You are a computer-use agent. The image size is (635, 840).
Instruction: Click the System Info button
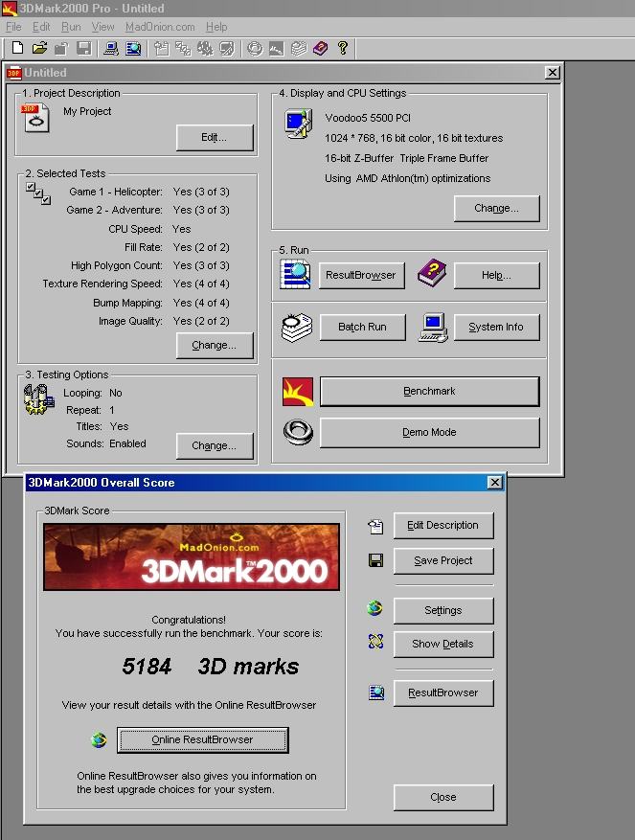pos(497,328)
